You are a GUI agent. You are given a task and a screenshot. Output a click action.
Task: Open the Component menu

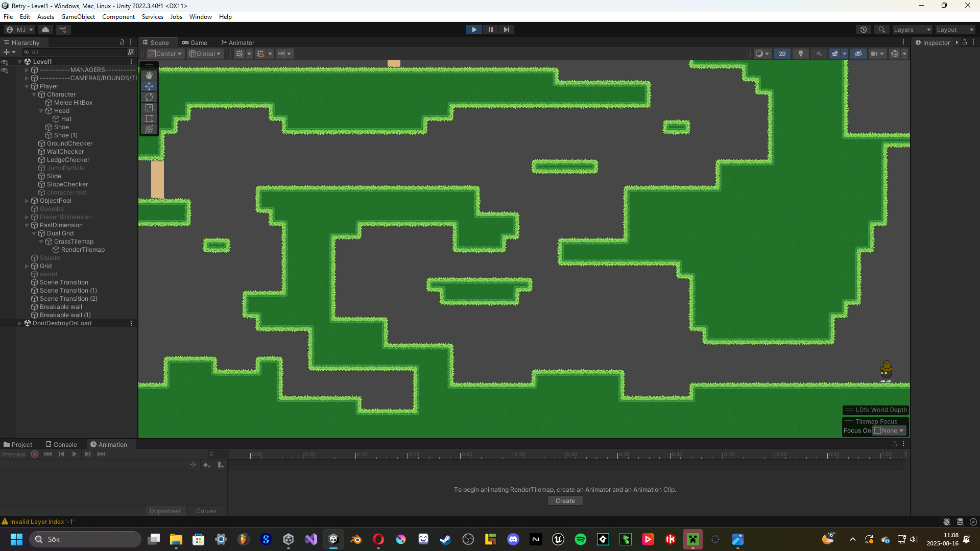point(118,17)
